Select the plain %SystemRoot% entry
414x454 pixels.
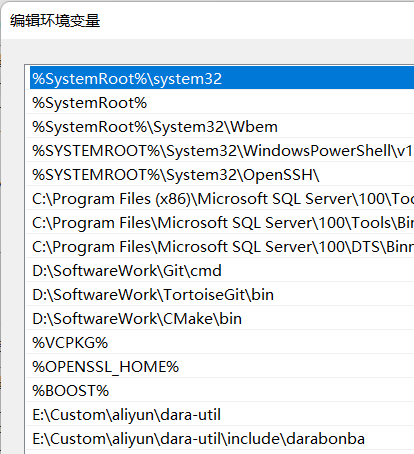(x=220, y=102)
